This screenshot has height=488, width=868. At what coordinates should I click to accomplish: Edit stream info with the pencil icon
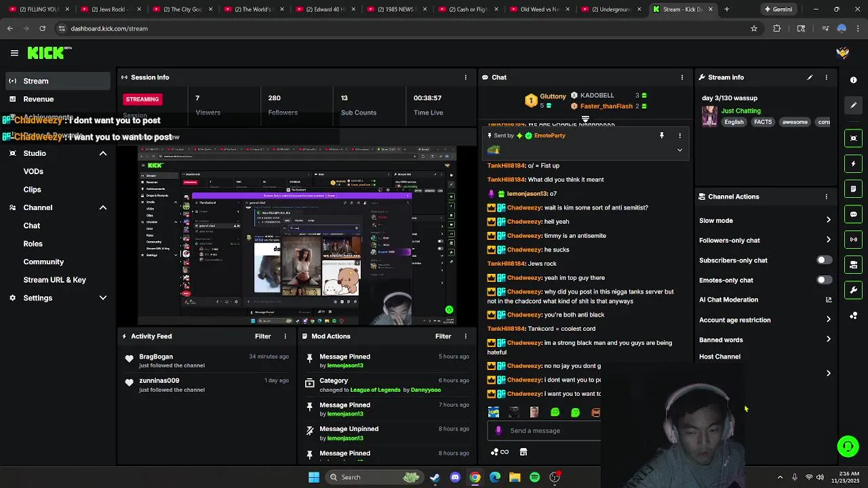click(x=810, y=77)
